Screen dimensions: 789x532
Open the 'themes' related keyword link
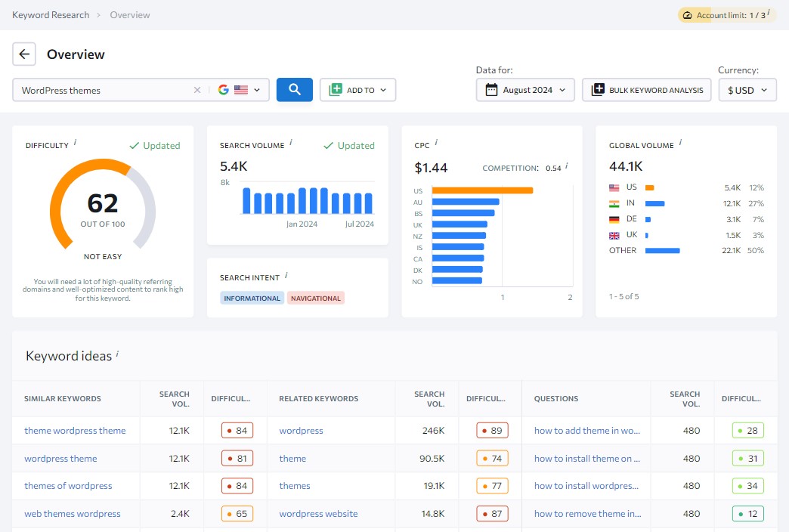click(x=295, y=486)
